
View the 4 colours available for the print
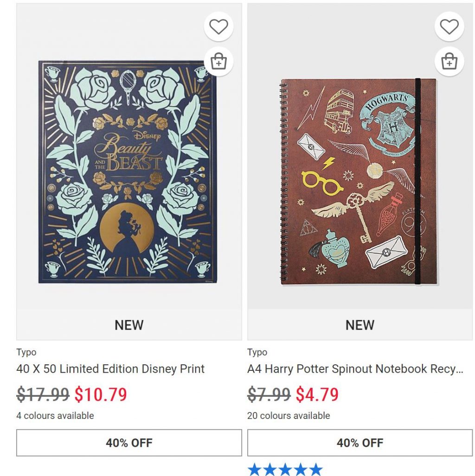click(55, 416)
